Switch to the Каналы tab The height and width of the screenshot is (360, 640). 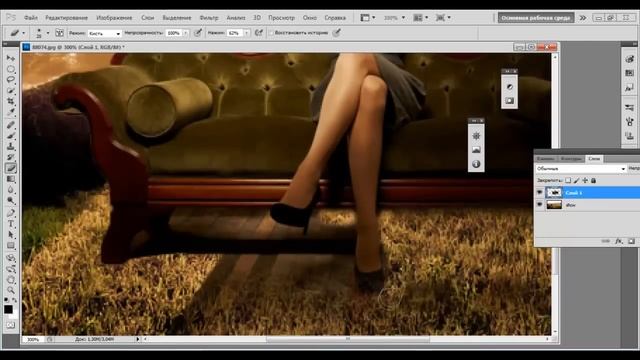(x=546, y=159)
